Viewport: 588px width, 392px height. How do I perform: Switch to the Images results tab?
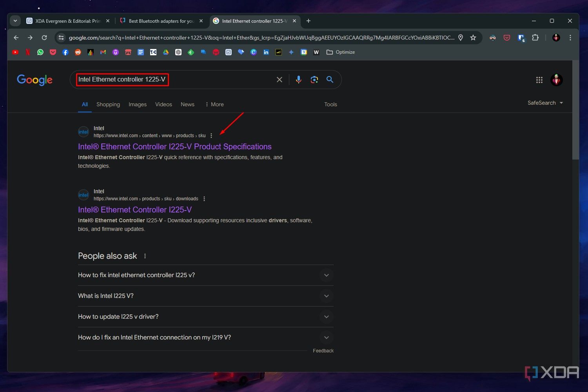pyautogui.click(x=138, y=104)
